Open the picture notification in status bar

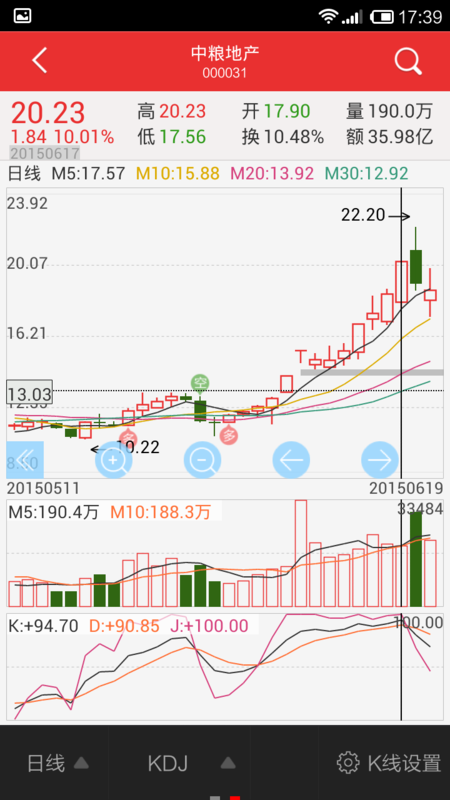[22, 16]
